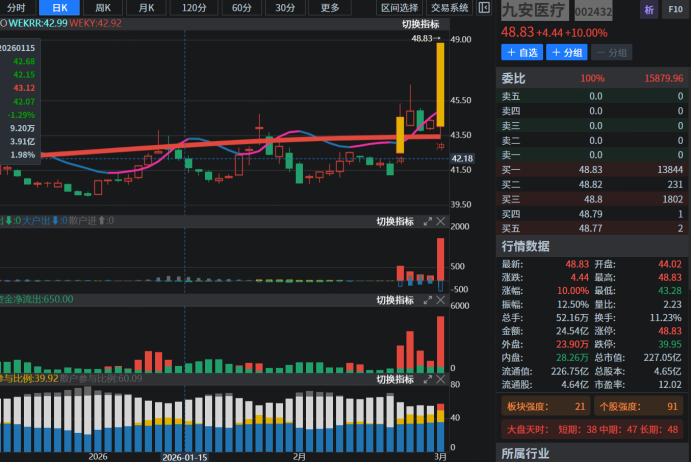Open the F10 company info button
Screen dimensions: 692x462
(x=675, y=11)
